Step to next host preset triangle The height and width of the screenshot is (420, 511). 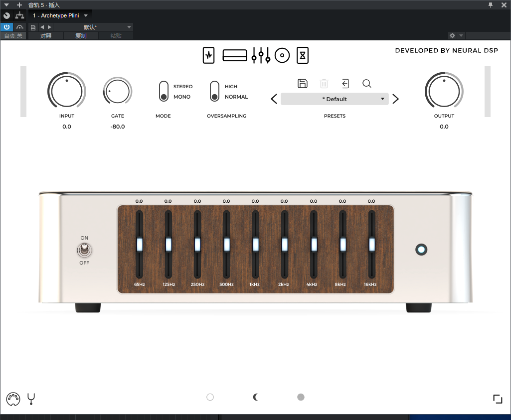49,27
